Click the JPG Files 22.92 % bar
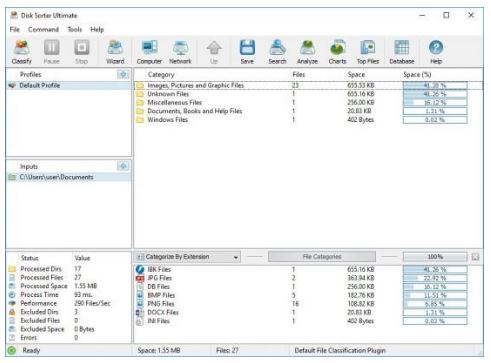Screen dimensions: 491x363 click(435, 278)
